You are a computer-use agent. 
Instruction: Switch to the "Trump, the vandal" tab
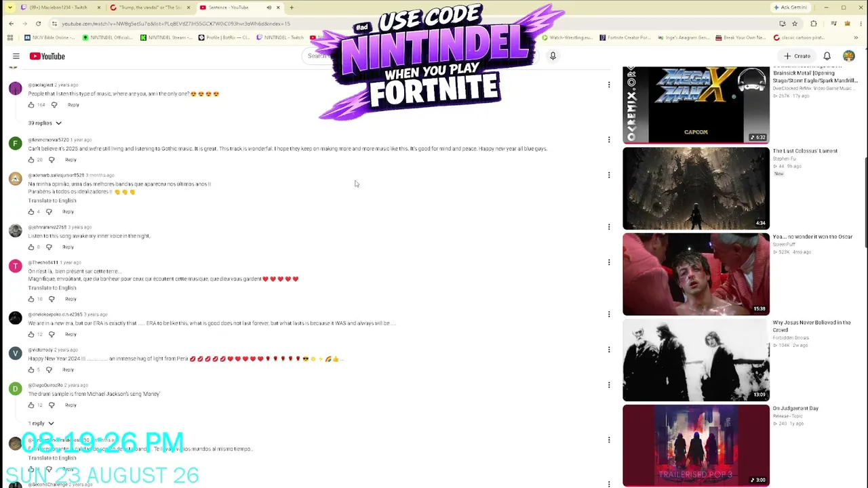tap(149, 7)
